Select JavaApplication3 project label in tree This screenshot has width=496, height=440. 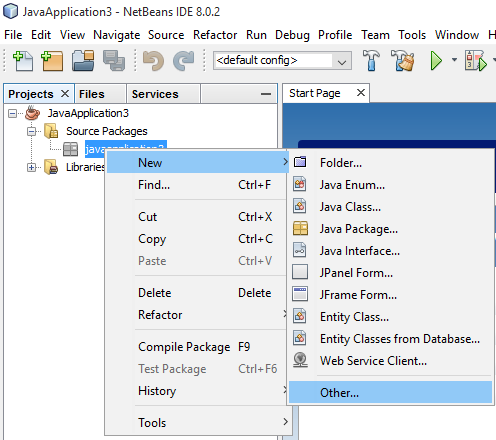(x=88, y=113)
